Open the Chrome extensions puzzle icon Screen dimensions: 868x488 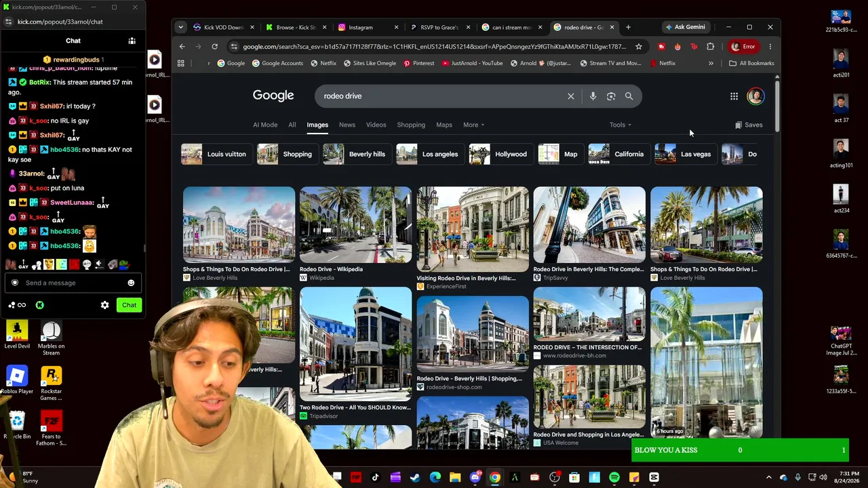pyautogui.click(x=711, y=47)
